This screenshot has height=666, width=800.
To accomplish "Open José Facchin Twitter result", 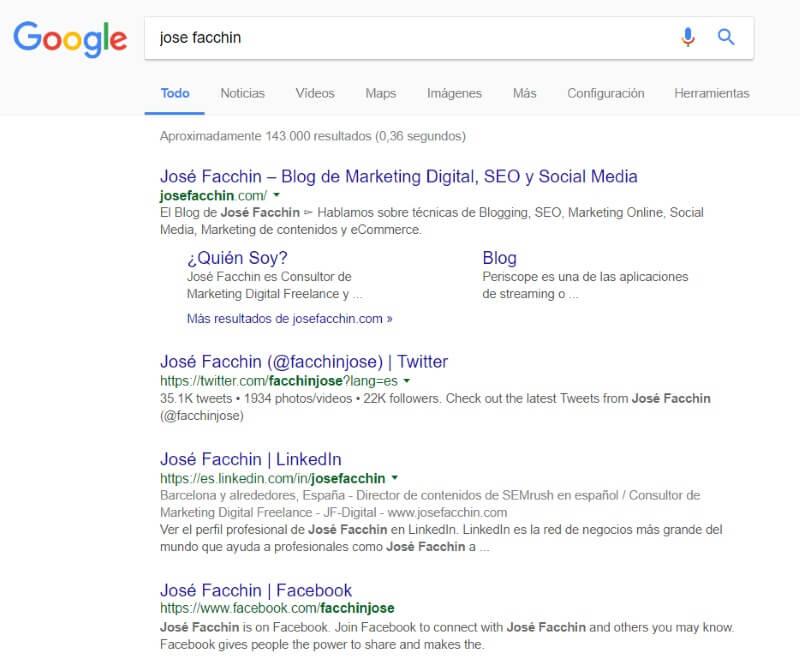I will click(303, 361).
